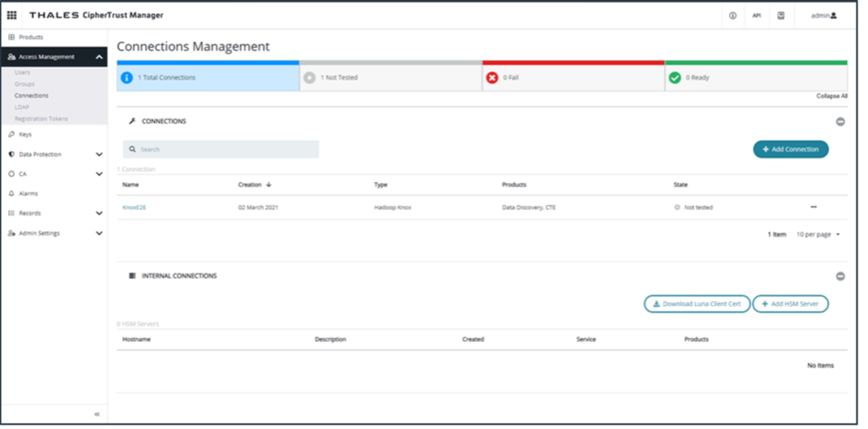
Task: Open the app grid menu icon
Action: [12, 15]
